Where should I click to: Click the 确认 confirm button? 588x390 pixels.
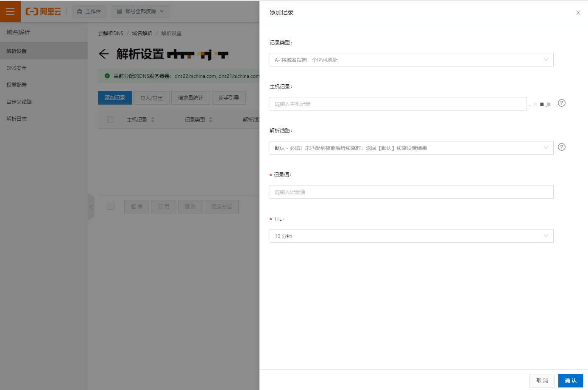coord(571,380)
